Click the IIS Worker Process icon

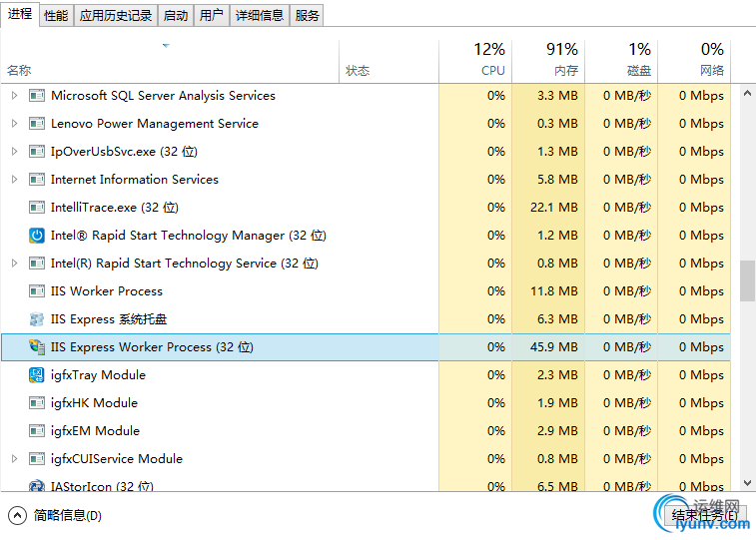[37, 291]
